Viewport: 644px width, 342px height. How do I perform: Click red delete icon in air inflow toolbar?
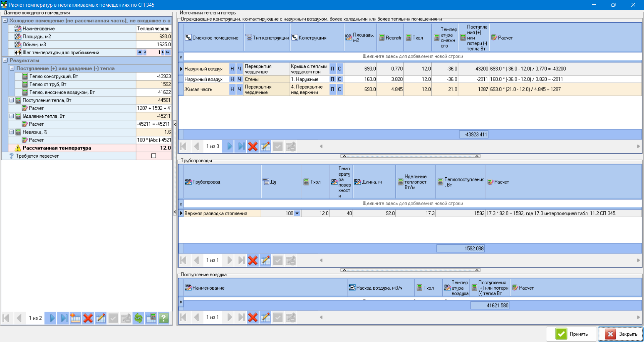pos(253,317)
